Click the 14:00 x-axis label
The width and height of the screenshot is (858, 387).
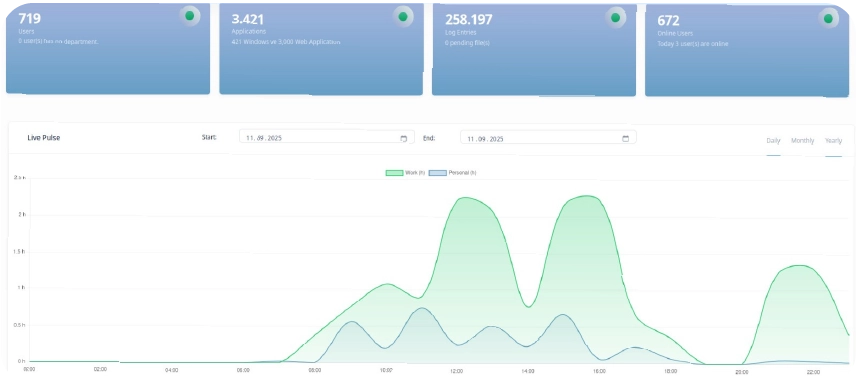pos(528,371)
